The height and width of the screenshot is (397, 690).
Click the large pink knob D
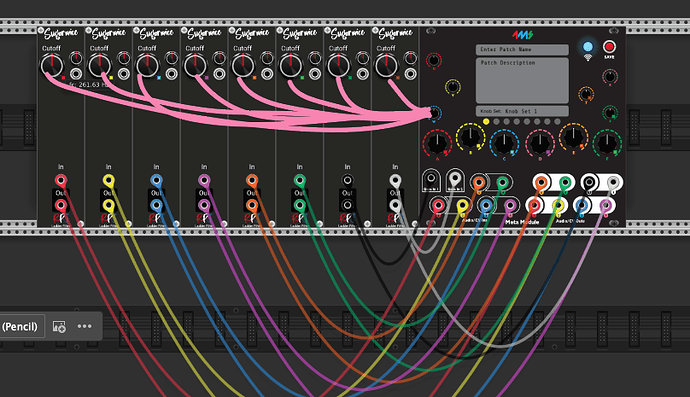(x=539, y=143)
